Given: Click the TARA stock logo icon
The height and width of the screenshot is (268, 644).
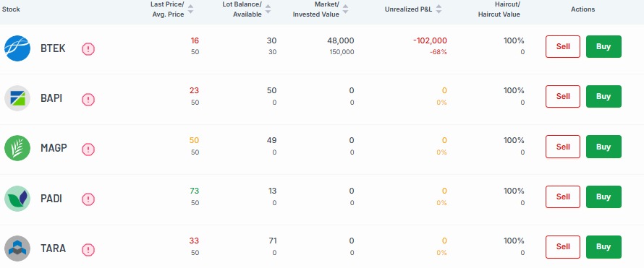Looking at the screenshot, I should 17,248.
